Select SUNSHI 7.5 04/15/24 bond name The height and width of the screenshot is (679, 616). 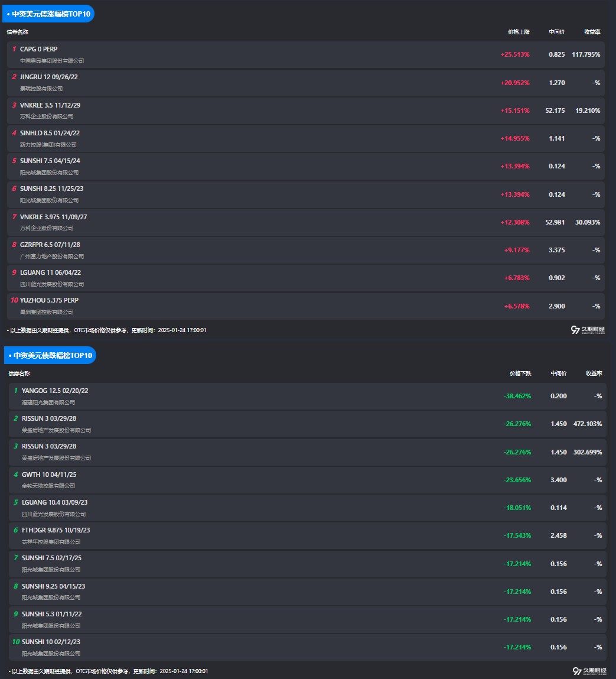point(50,161)
